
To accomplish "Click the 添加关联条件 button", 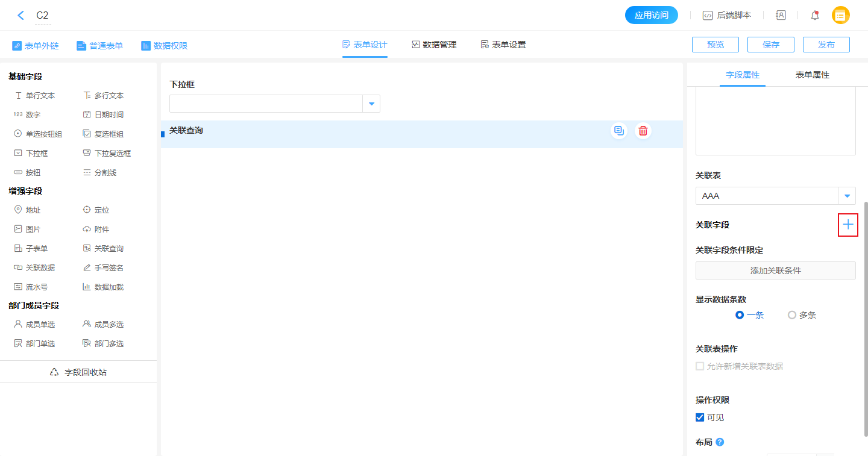I will tap(775, 270).
